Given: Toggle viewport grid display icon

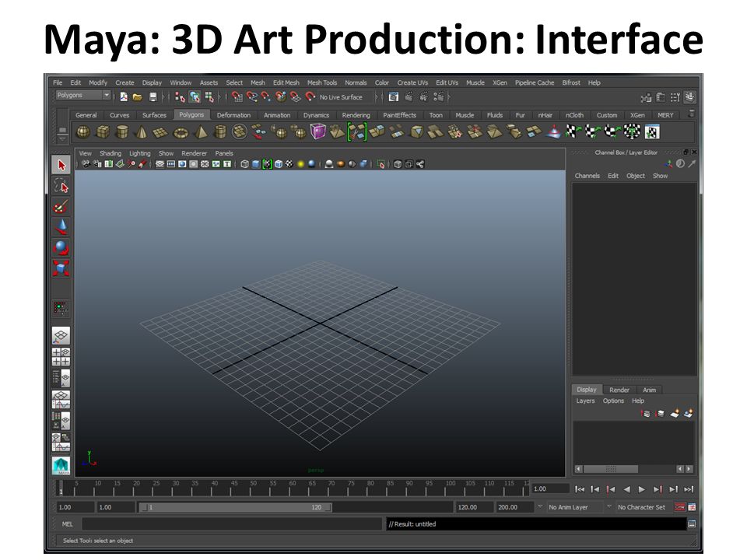Looking at the screenshot, I should [x=160, y=164].
